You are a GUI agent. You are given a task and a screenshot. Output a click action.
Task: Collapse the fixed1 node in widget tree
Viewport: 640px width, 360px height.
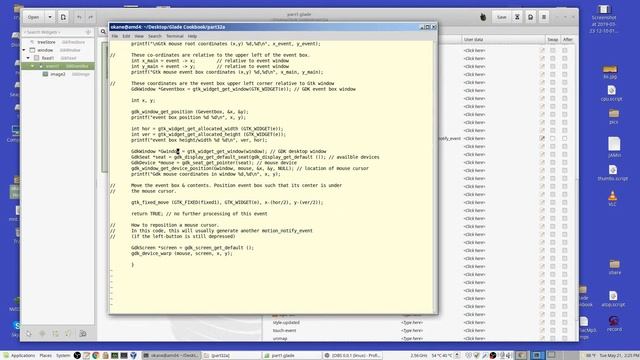pyautogui.click(x=28, y=58)
